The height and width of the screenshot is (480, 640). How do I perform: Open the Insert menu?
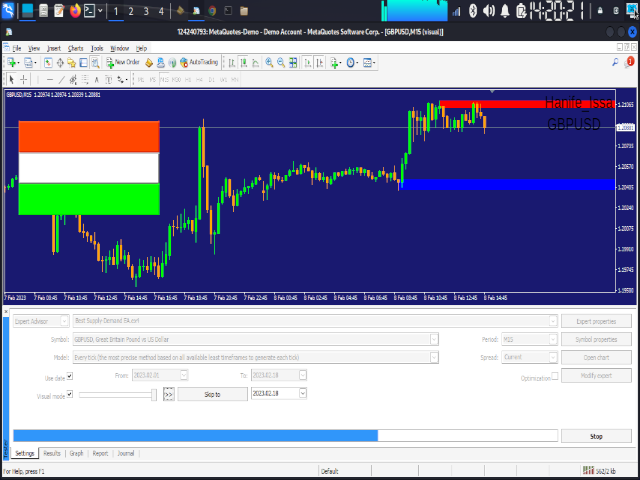pyautogui.click(x=54, y=48)
